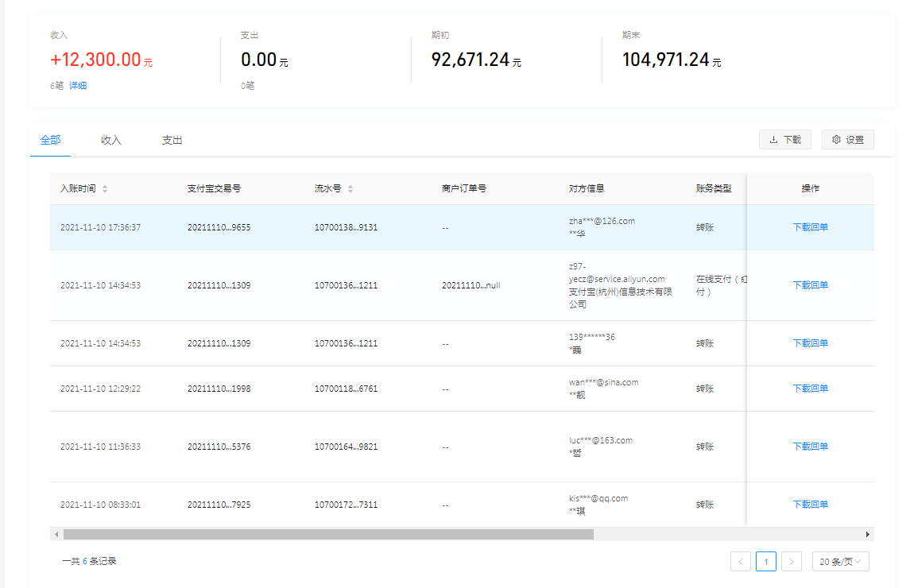This screenshot has width=910, height=588.
Task: Click horizontal scrollbar right arrow
Action: 868,535
